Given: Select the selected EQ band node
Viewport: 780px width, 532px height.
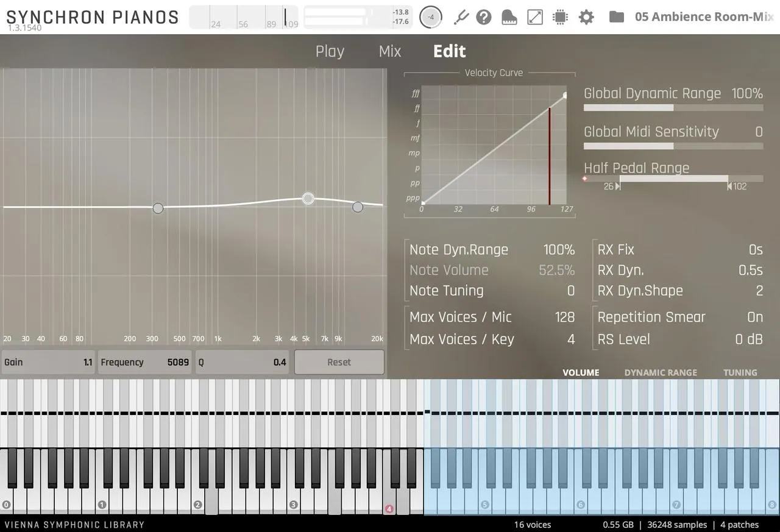Looking at the screenshot, I should tap(308, 198).
